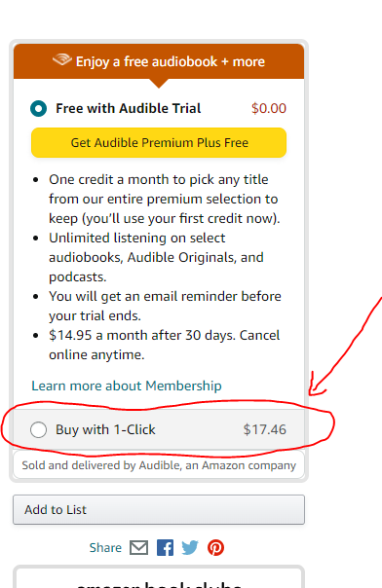Share this audiobook via the email envelope icon
The height and width of the screenshot is (588, 382).
[138, 547]
